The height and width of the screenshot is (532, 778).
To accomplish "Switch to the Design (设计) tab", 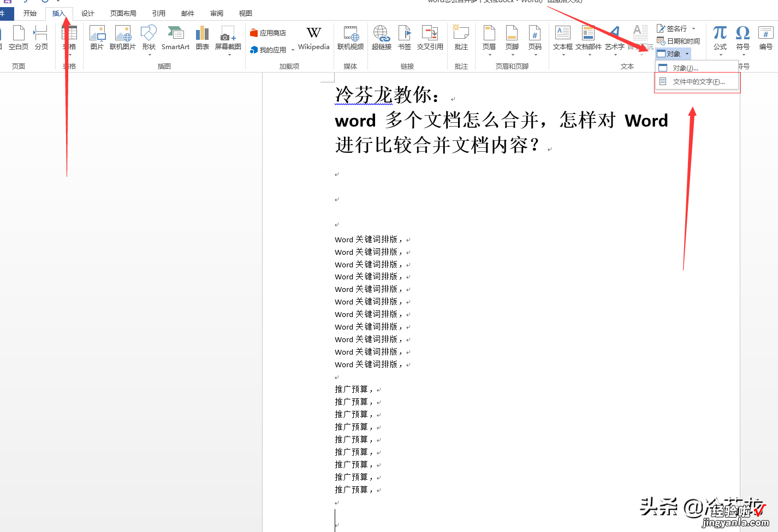I will [88, 13].
